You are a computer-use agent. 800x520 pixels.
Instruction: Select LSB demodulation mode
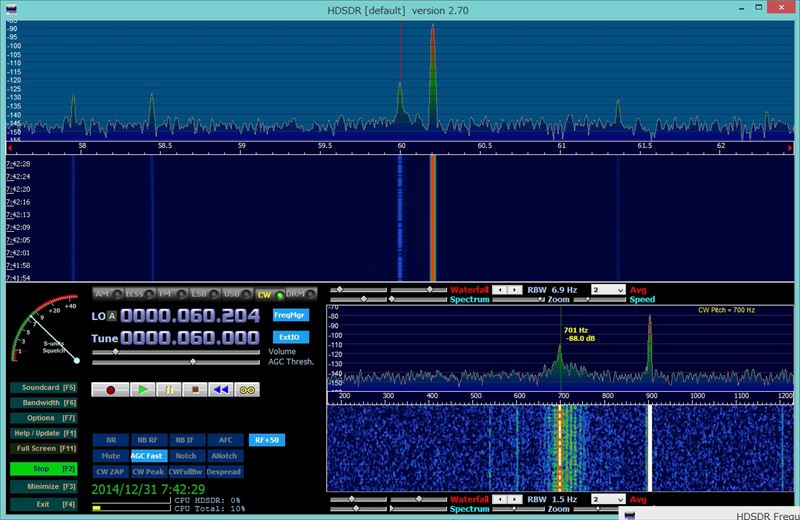coord(204,294)
